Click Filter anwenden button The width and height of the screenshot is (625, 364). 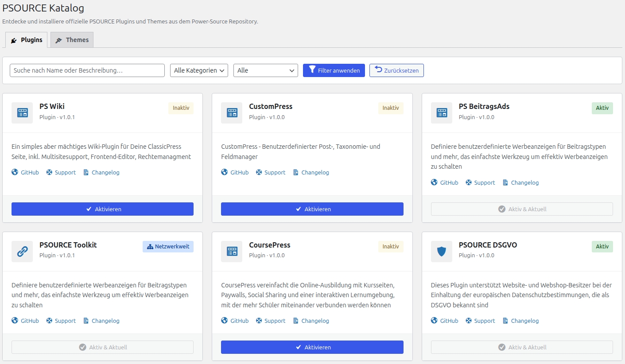(334, 70)
